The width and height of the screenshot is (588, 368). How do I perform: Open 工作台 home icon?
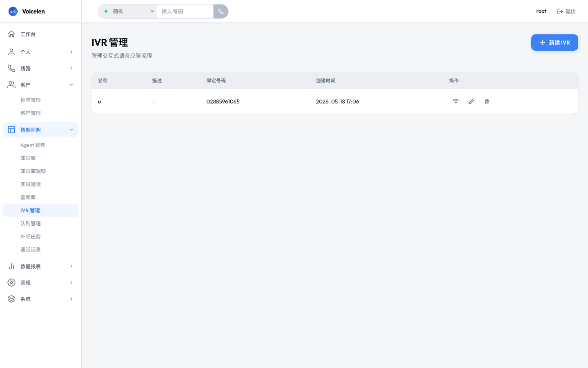[x=11, y=34]
